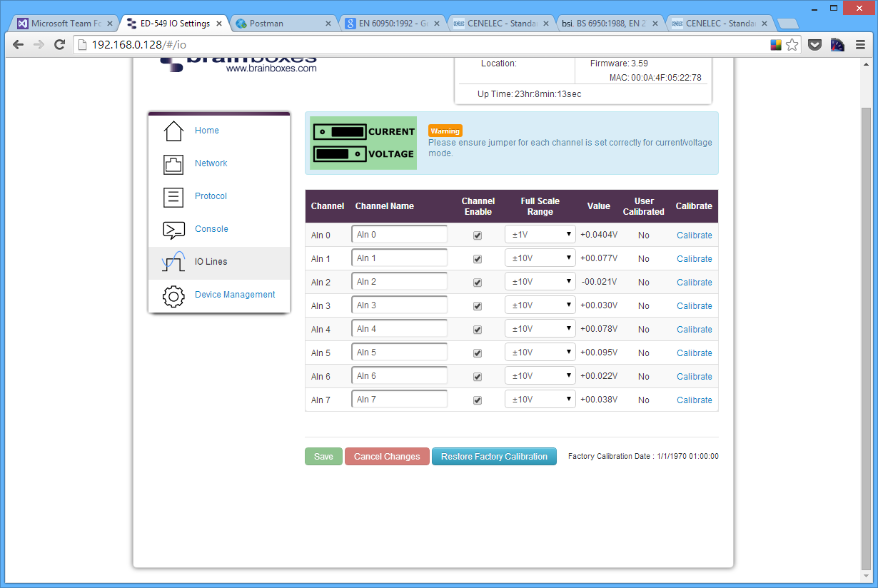
Task: Open Full Scale Range dropdown for AIn 0
Action: coord(540,235)
